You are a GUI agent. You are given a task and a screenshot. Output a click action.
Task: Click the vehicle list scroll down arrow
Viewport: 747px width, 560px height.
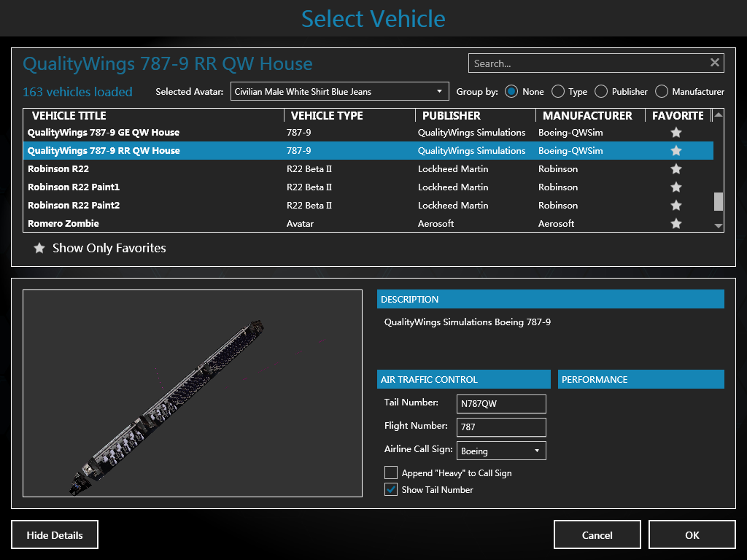coord(719,226)
